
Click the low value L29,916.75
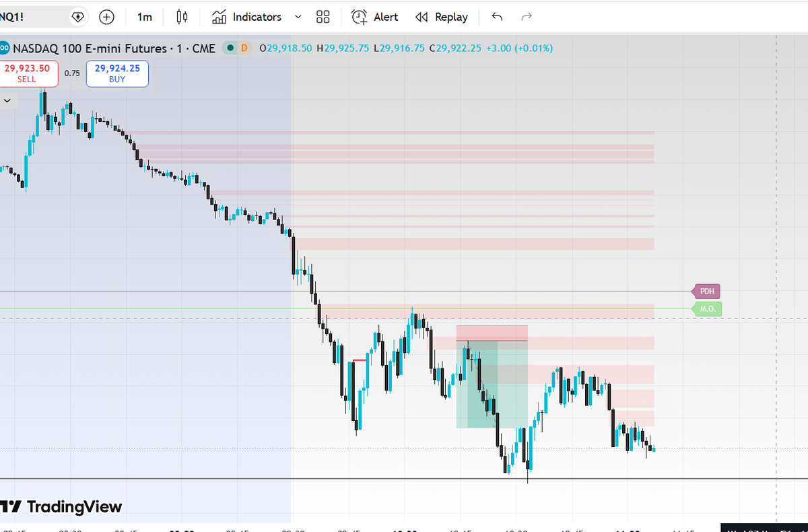[x=400, y=48]
